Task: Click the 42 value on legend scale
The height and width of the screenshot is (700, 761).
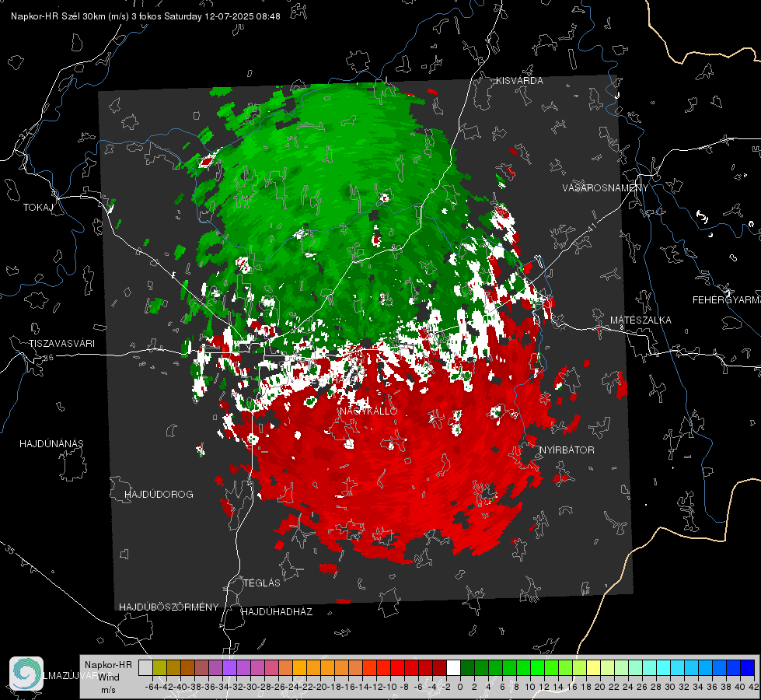Action: click(x=754, y=687)
